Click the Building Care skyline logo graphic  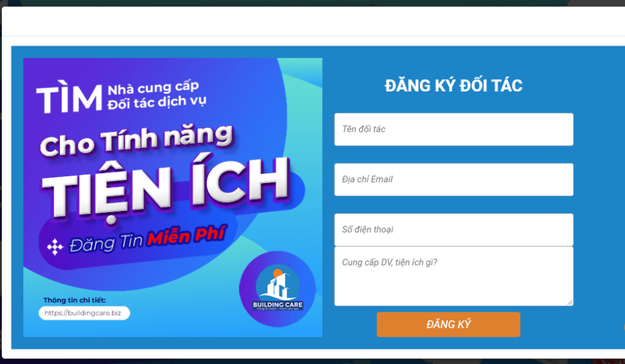click(x=278, y=283)
